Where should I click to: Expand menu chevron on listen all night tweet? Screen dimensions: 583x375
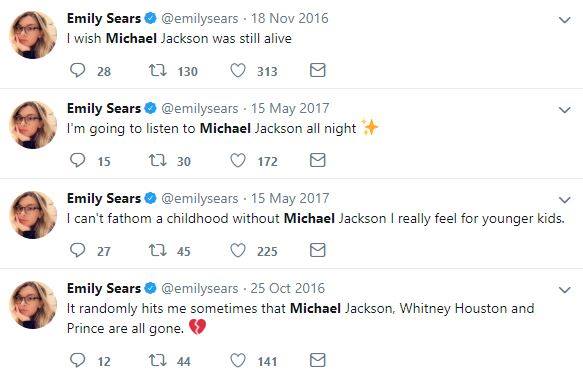(564, 110)
